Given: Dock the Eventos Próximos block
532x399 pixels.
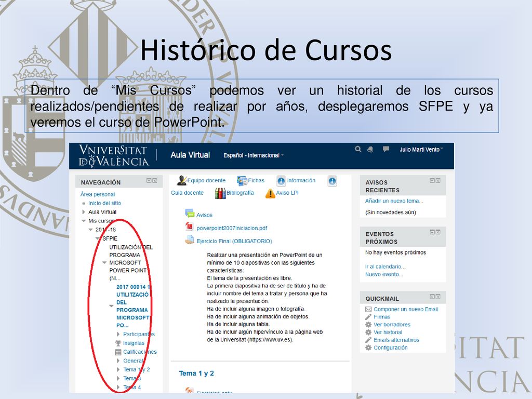Looking at the screenshot, I should click(438, 232).
